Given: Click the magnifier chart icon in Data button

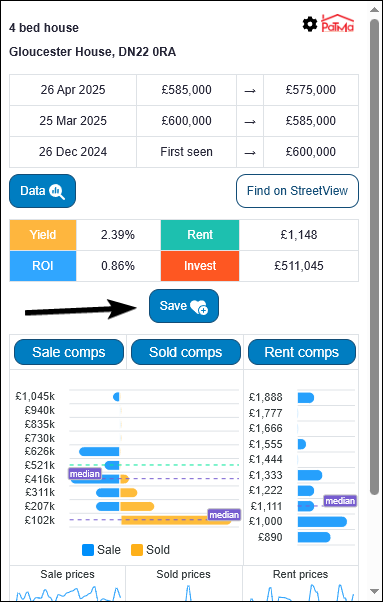Looking at the screenshot, I should [57, 191].
